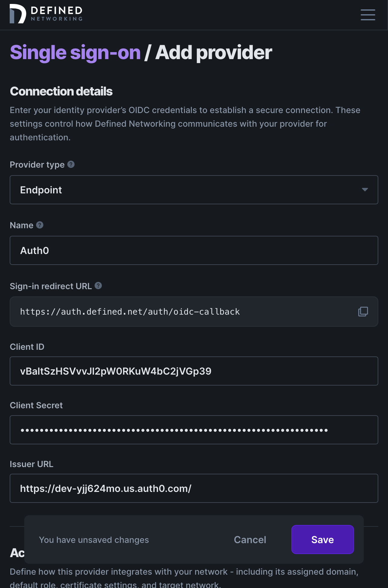Click the Provider type dropdown chevron
The width and height of the screenshot is (388, 588).
(x=365, y=190)
